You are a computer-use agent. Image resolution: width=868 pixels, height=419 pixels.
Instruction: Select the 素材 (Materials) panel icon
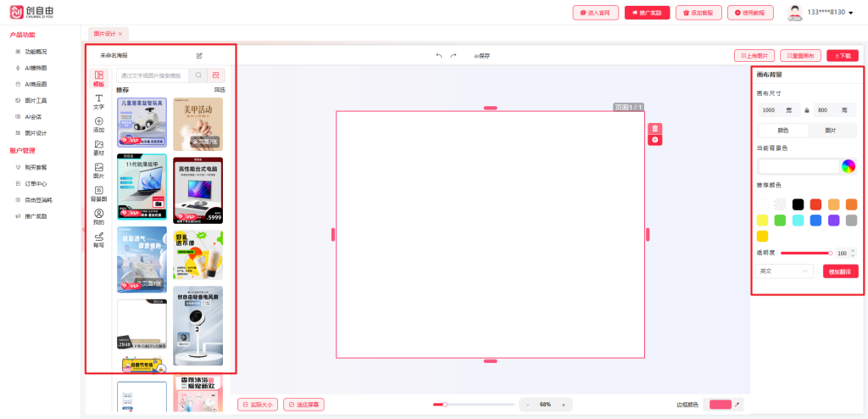point(99,148)
